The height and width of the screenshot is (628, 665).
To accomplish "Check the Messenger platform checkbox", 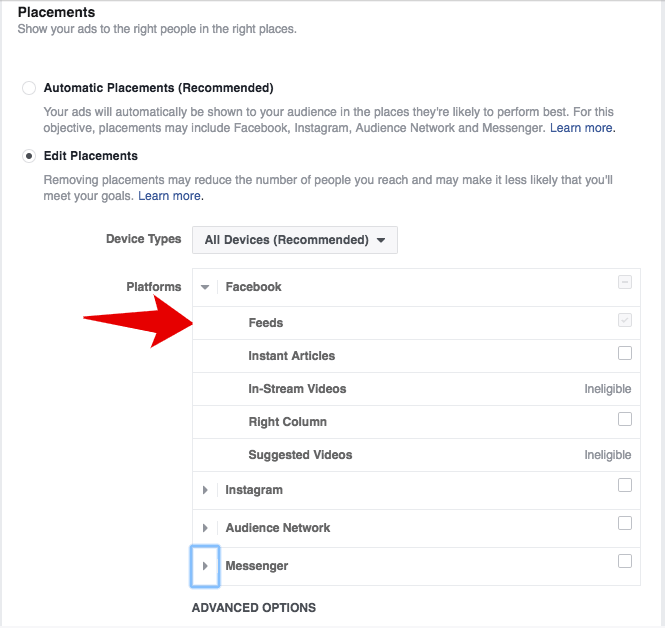I will click(x=625, y=561).
